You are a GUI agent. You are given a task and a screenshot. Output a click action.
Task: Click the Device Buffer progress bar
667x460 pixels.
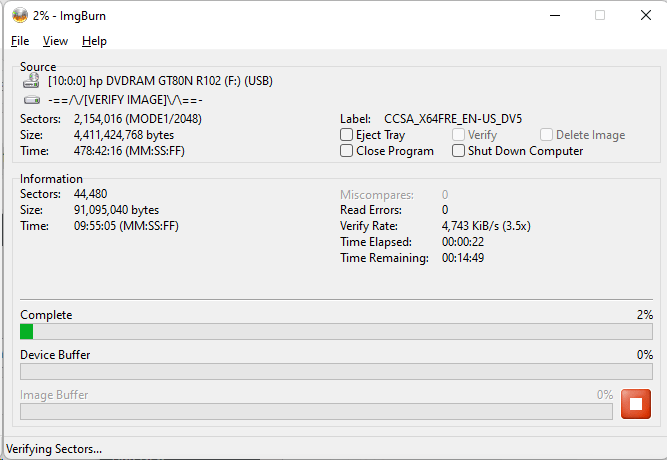click(336, 372)
